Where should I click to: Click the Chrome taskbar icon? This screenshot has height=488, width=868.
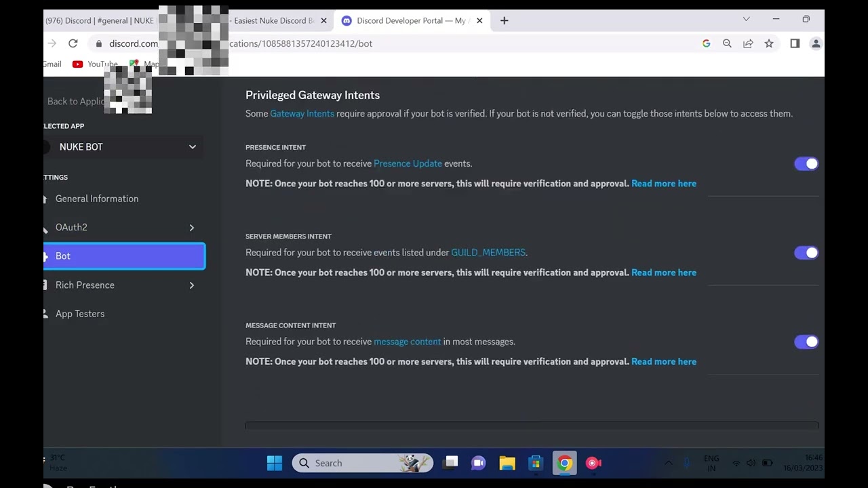coord(564,463)
